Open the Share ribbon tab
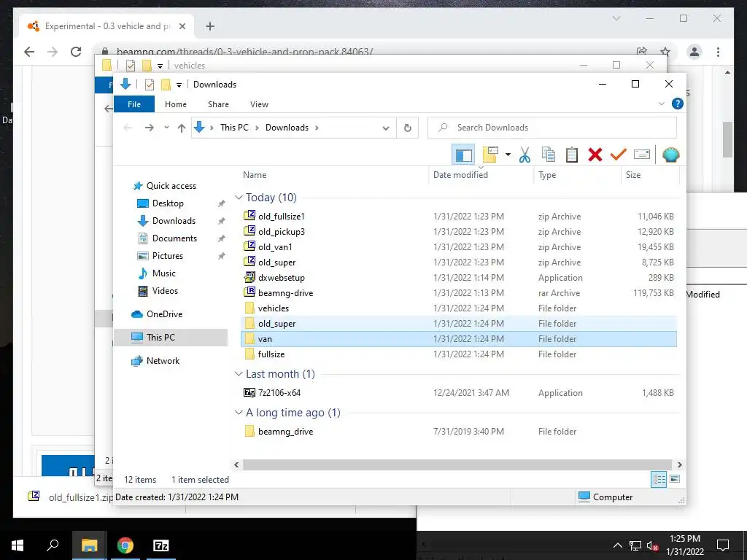Viewport: 747px width, 560px height. pyautogui.click(x=218, y=104)
